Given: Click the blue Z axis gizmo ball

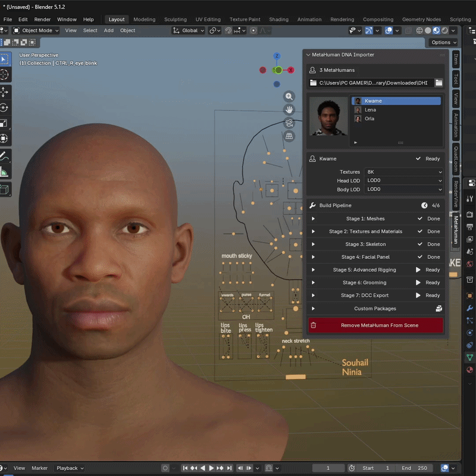Looking at the screenshot, I should (x=277, y=56).
